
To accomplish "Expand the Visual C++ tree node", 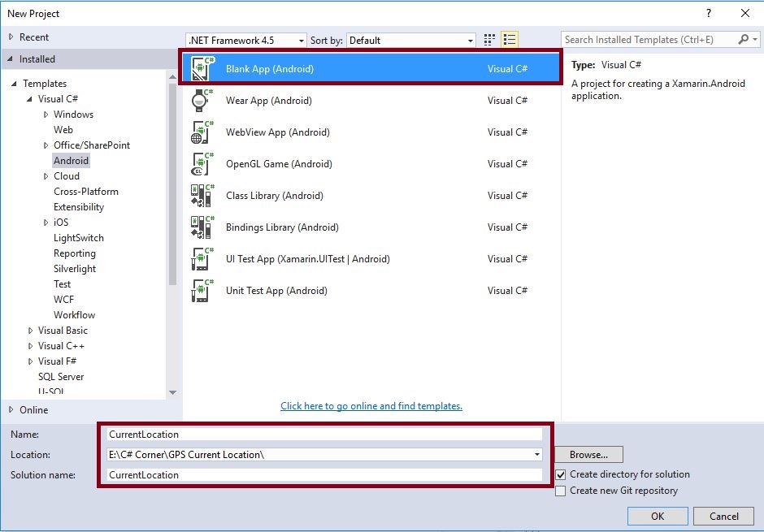I will (x=30, y=346).
